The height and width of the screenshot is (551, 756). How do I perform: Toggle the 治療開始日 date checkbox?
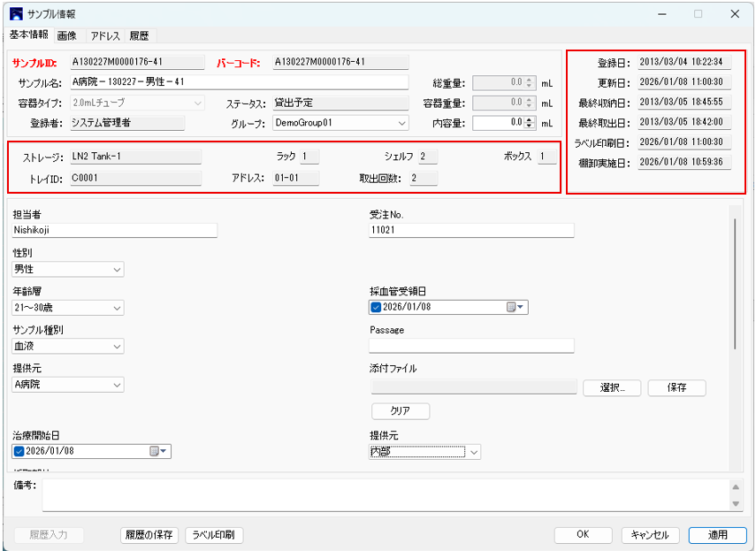tap(19, 451)
